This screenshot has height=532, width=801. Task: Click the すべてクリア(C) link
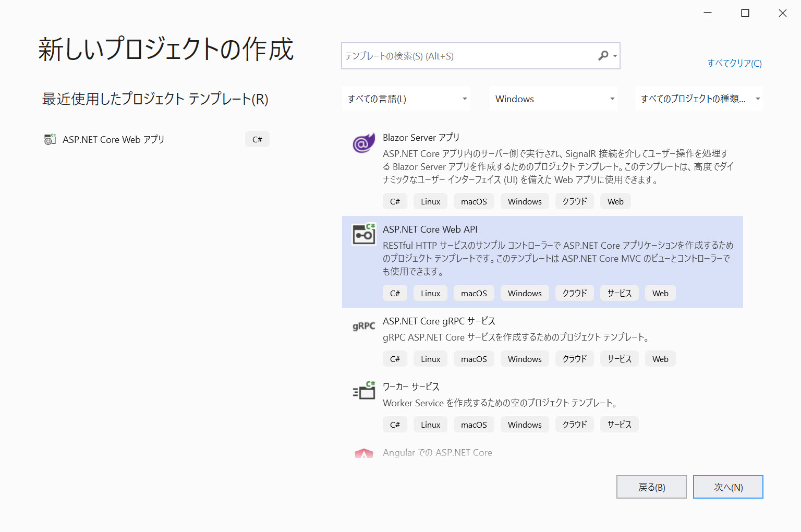click(x=734, y=64)
